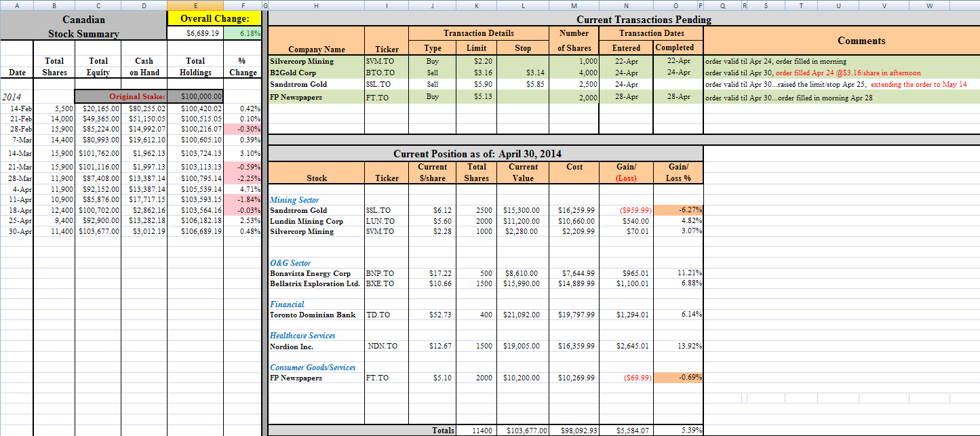Select the 30-Apr date cell
Screen dimensions: 980x436
coord(17,231)
